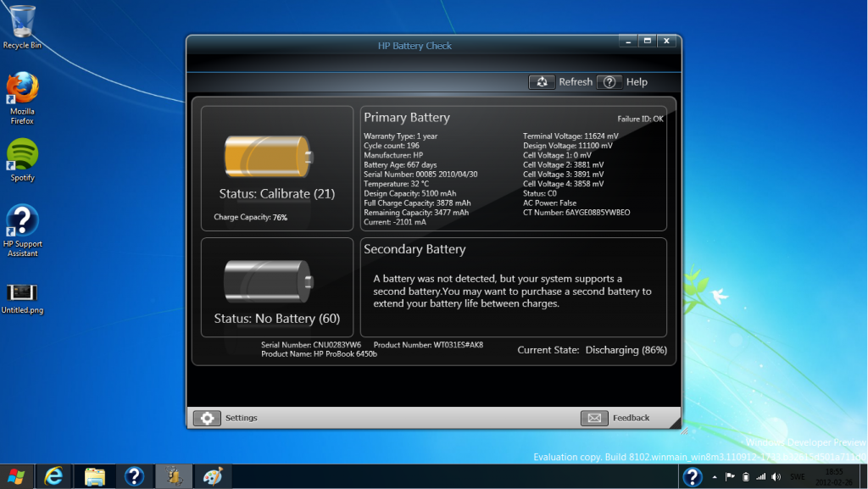Click the Refresh icon on the toolbar
This screenshot has height=489, width=868.
(542, 81)
